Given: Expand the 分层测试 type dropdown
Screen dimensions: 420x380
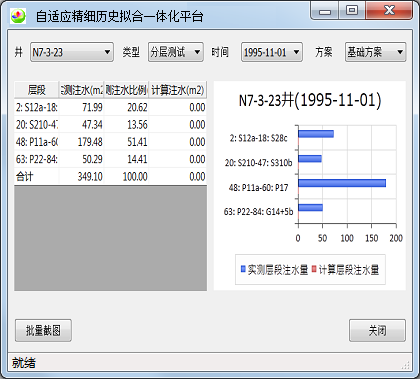Looking at the screenshot, I should [176, 52].
